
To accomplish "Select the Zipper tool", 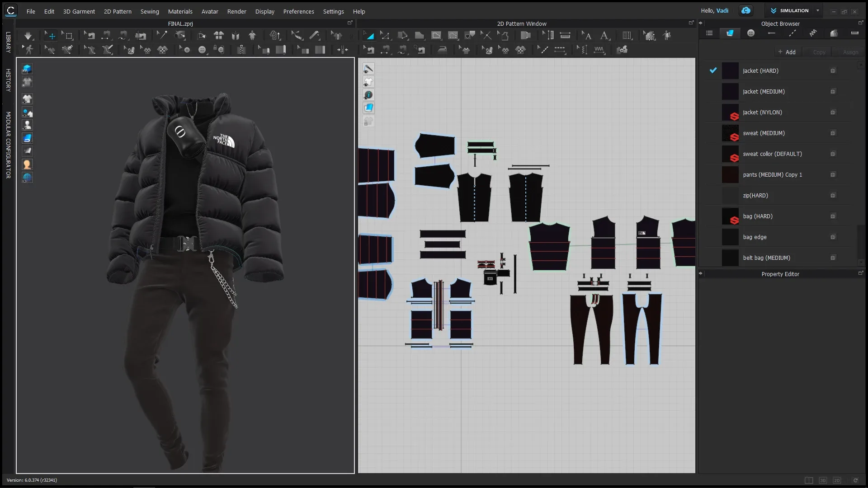I will pyautogui.click(x=242, y=50).
